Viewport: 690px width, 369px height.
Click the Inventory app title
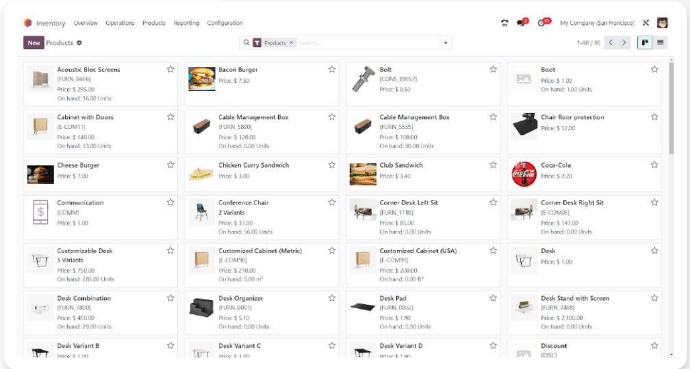51,23
